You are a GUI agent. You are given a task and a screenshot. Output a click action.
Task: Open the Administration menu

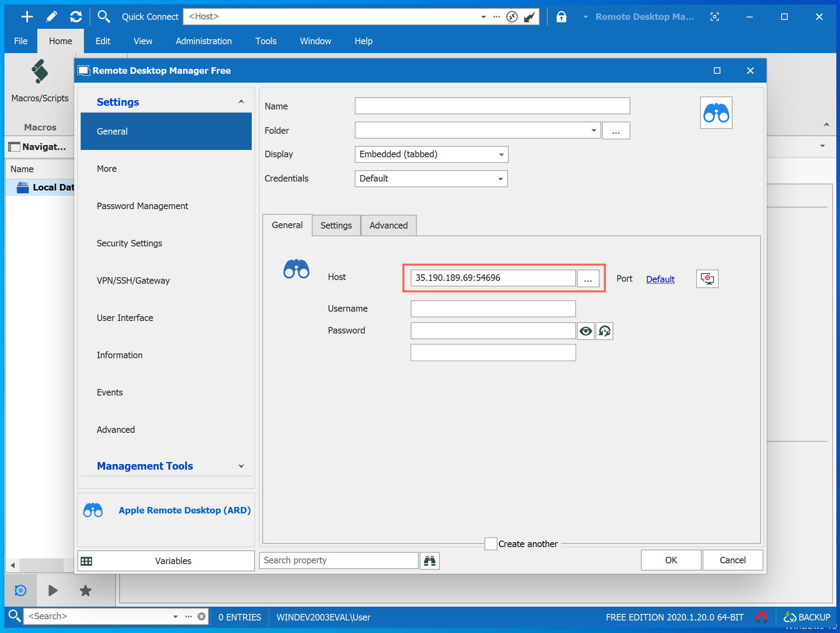click(204, 41)
